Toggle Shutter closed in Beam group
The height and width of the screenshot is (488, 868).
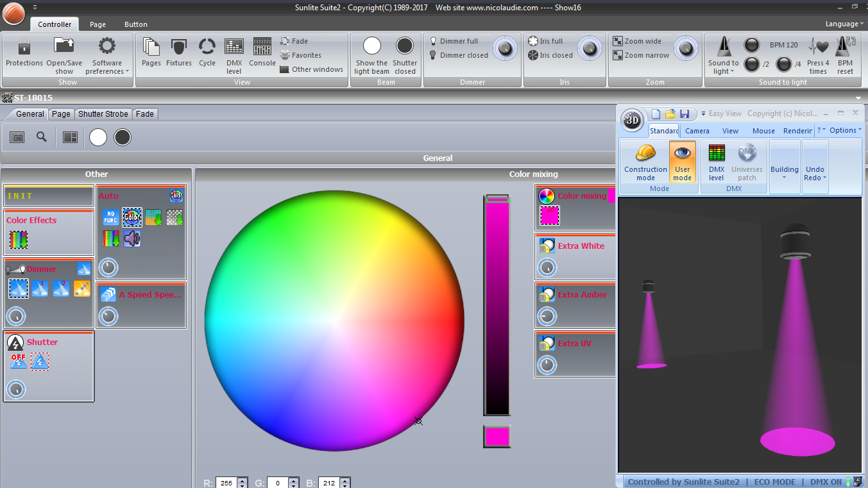[x=405, y=56]
